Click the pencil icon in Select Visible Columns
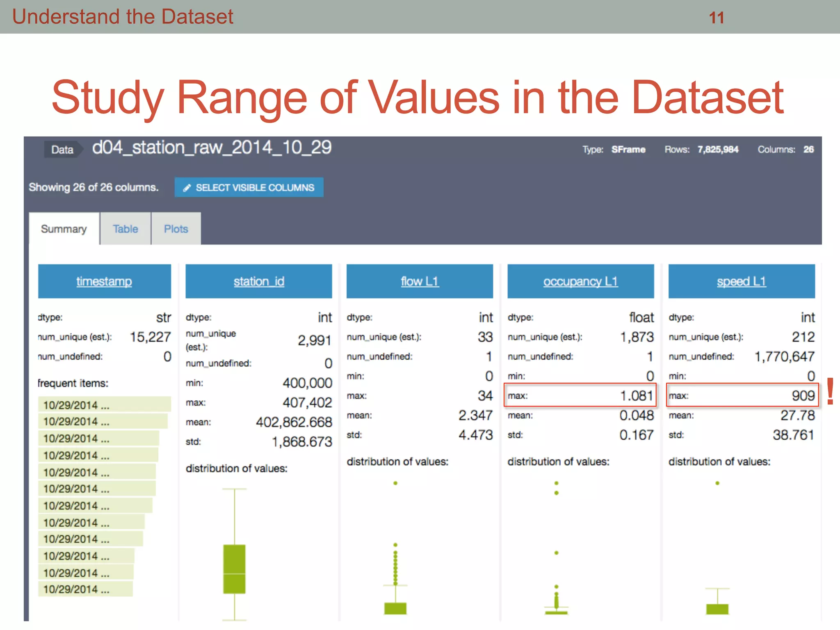 (x=187, y=188)
